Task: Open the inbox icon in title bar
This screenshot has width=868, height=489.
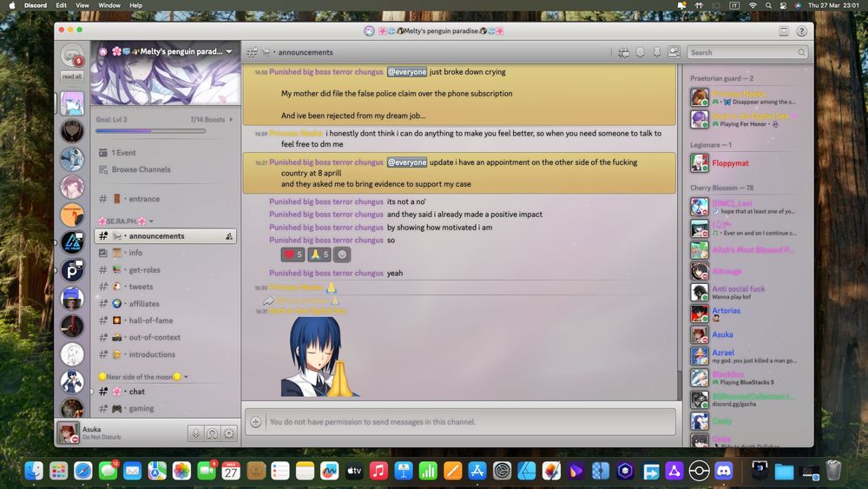Action: click(783, 31)
